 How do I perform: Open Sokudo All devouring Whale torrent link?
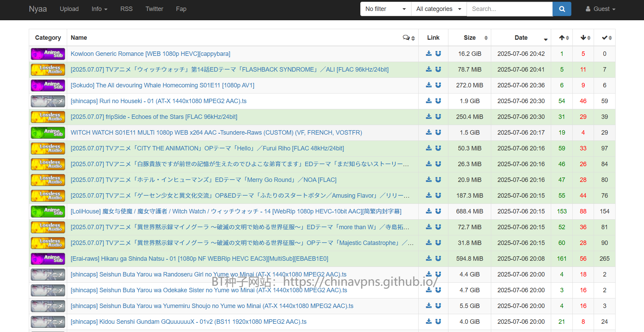point(162,85)
